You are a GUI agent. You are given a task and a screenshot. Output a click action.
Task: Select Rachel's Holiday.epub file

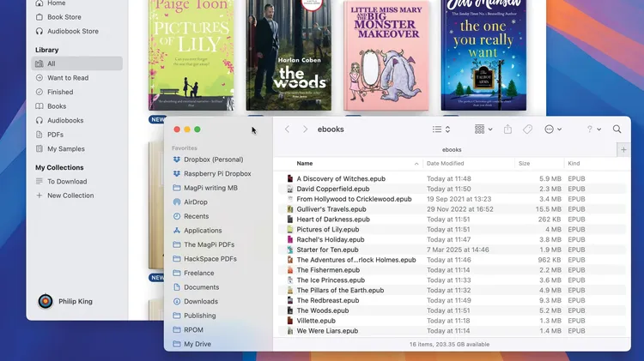pos(452,239)
